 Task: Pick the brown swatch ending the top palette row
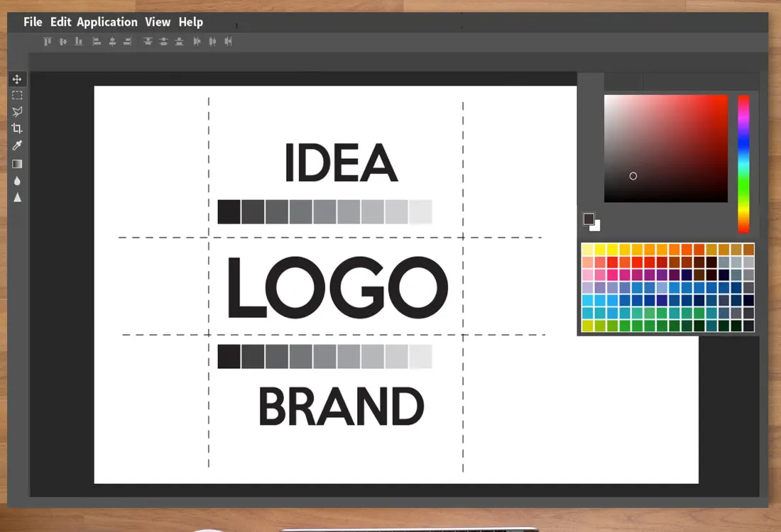tap(748, 250)
